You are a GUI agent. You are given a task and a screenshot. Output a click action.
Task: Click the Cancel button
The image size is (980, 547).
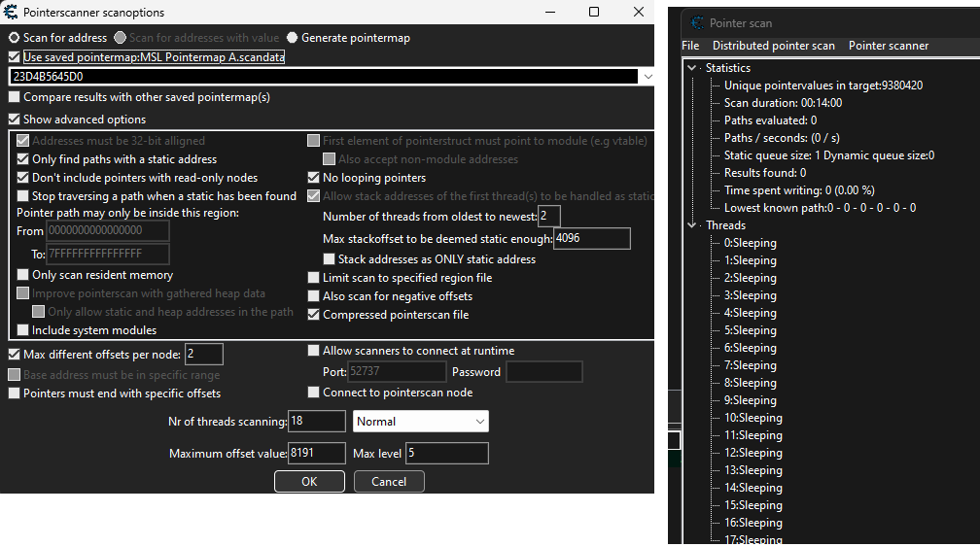coord(389,482)
